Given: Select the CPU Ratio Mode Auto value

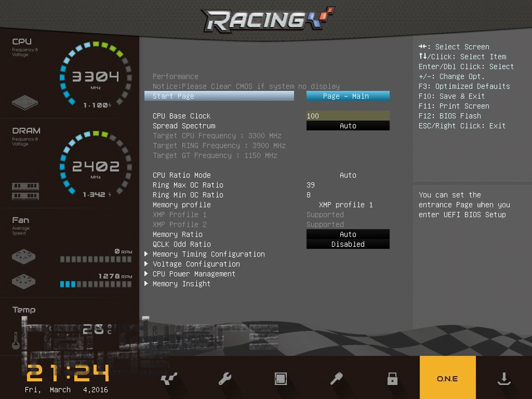Looking at the screenshot, I should point(348,175).
